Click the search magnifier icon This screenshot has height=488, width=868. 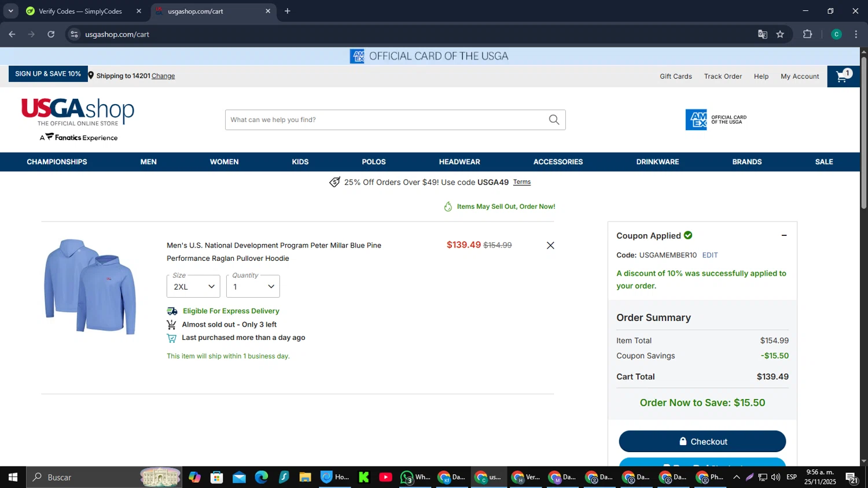(554, 120)
